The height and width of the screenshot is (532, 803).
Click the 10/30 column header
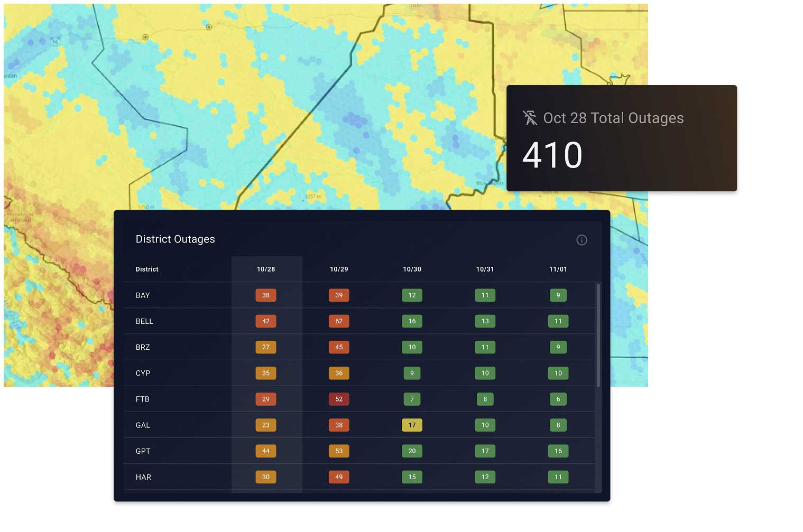pyautogui.click(x=412, y=269)
